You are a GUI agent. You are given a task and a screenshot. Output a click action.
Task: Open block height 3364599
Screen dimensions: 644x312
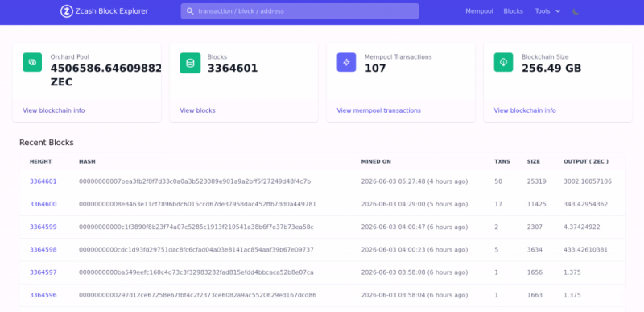(x=43, y=227)
